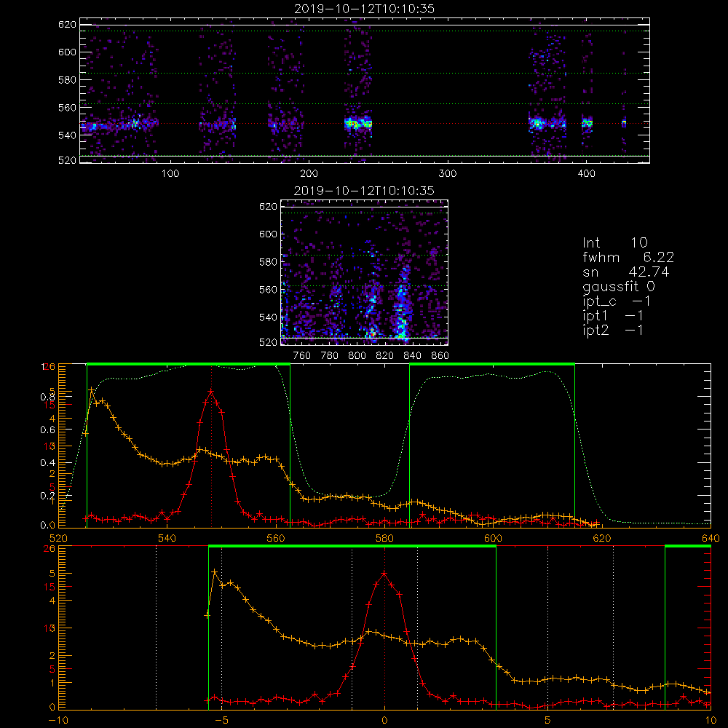Click y-axis label "0.4" on profile plot
Screen dimensions: 728x728
(x=47, y=462)
